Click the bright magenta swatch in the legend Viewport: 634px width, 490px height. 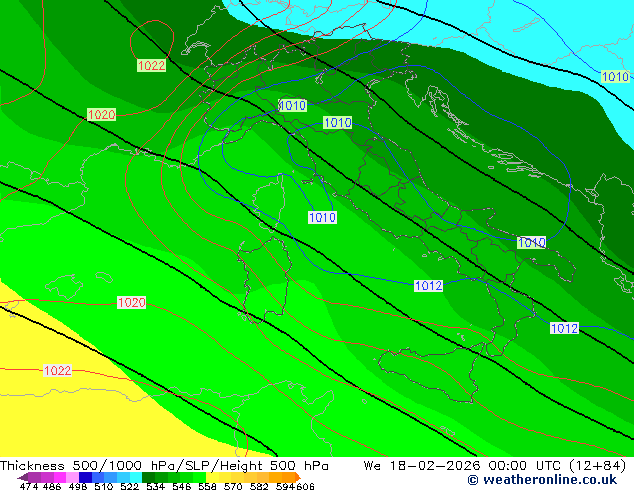60,477
